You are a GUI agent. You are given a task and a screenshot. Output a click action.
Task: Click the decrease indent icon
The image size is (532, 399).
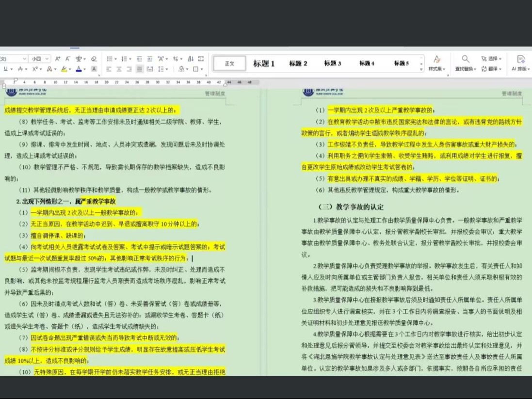(140, 59)
